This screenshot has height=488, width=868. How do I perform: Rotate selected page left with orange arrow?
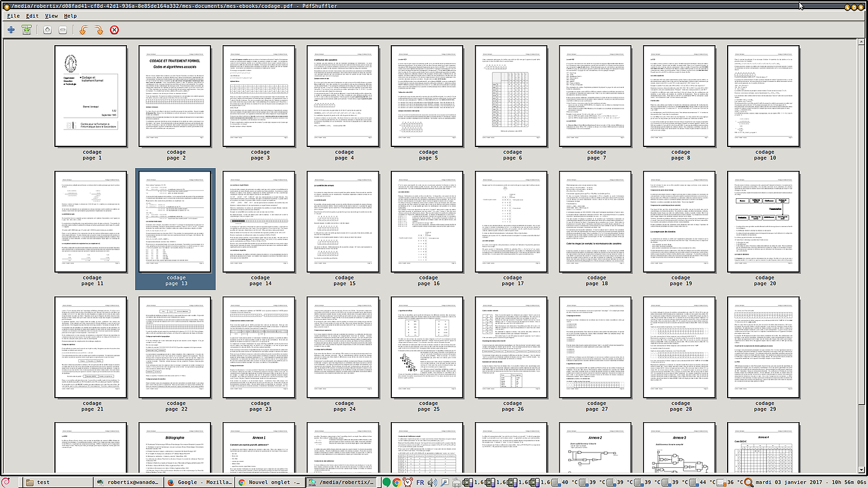(84, 30)
